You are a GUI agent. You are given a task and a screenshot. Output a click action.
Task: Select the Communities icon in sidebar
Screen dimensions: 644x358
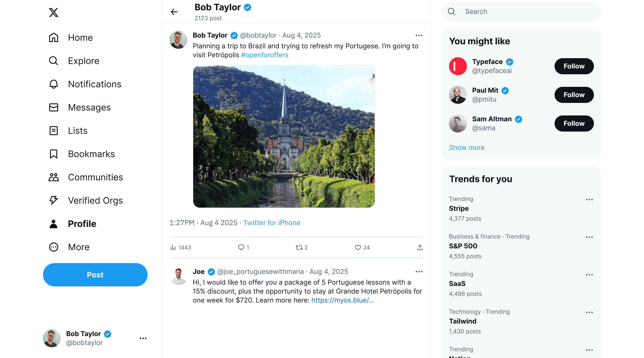pyautogui.click(x=53, y=177)
